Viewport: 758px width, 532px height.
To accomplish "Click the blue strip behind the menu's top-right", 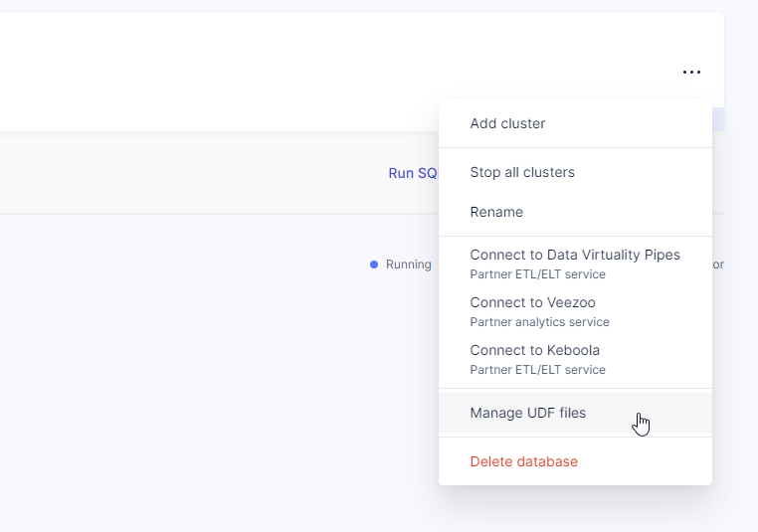I will [x=718, y=120].
